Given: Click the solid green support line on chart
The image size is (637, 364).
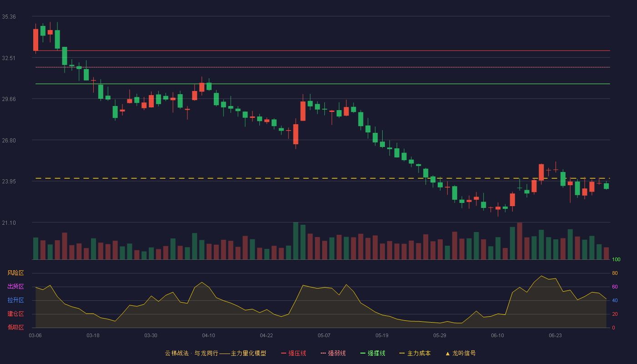Looking at the screenshot, I should point(323,84).
